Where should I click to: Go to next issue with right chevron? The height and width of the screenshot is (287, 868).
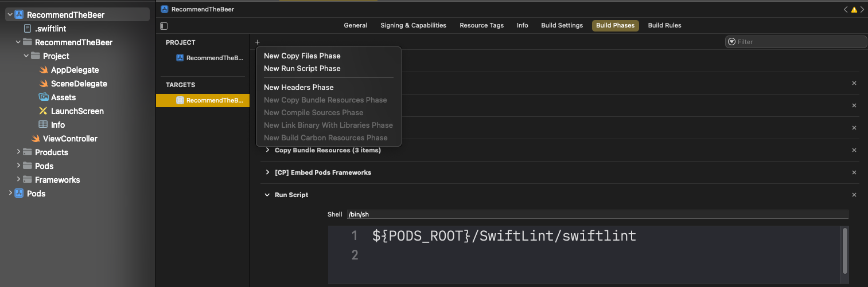click(862, 10)
